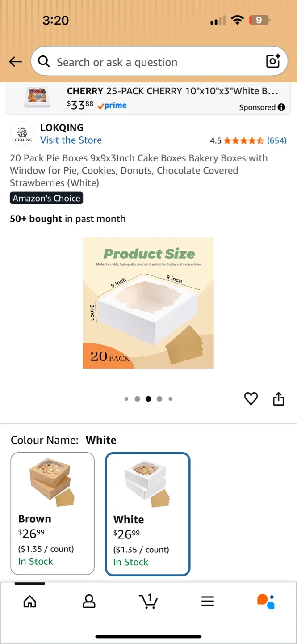The width and height of the screenshot is (297, 644).
Task: Open the account profile tab
Action: (89, 602)
